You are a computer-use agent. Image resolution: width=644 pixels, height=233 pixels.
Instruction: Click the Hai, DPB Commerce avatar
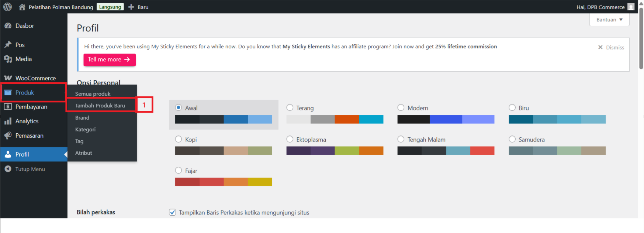tap(631, 7)
